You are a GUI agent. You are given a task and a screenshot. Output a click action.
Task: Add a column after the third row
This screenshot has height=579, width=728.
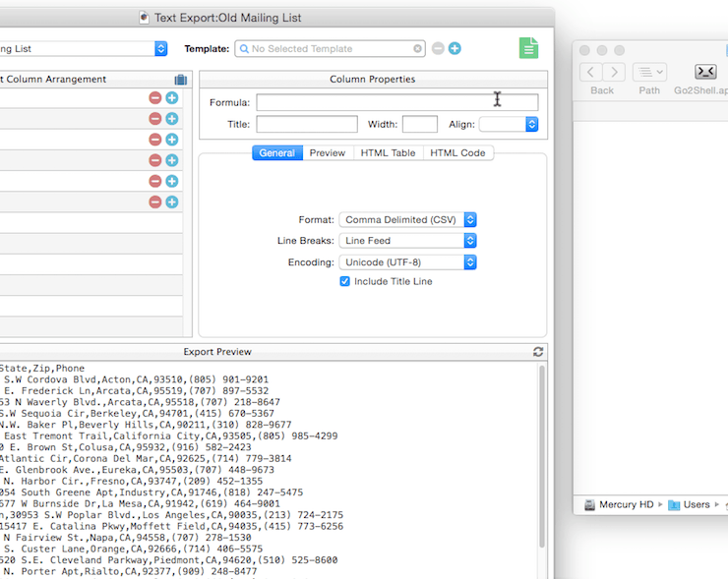click(x=172, y=140)
